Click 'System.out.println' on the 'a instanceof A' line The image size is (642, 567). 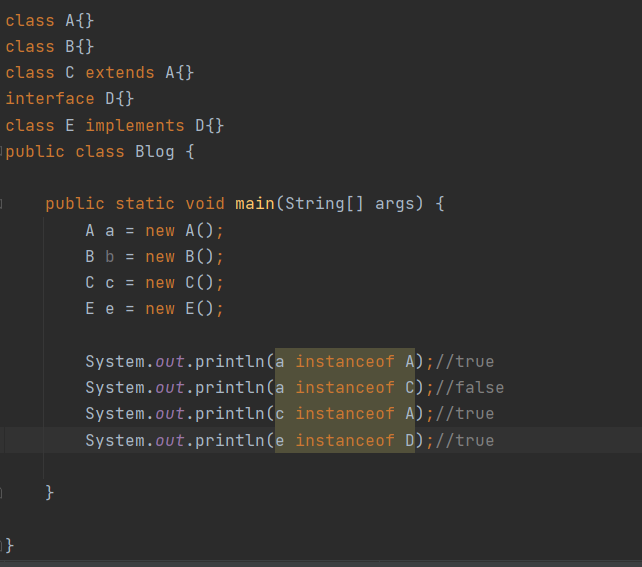click(x=175, y=361)
